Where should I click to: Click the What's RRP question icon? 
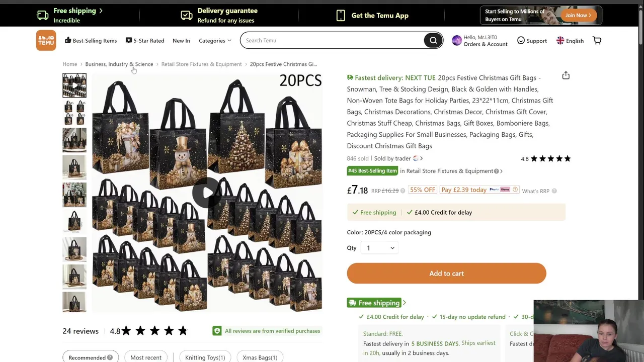pos(554,191)
